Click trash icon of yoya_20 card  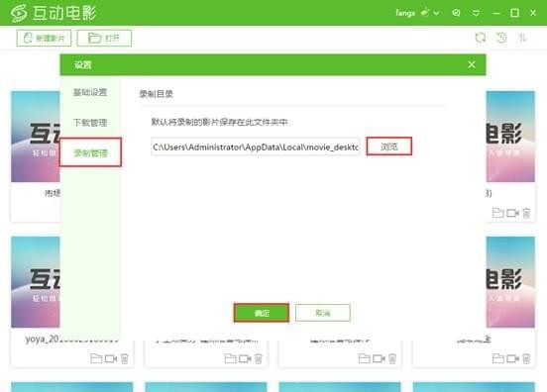click(125, 358)
